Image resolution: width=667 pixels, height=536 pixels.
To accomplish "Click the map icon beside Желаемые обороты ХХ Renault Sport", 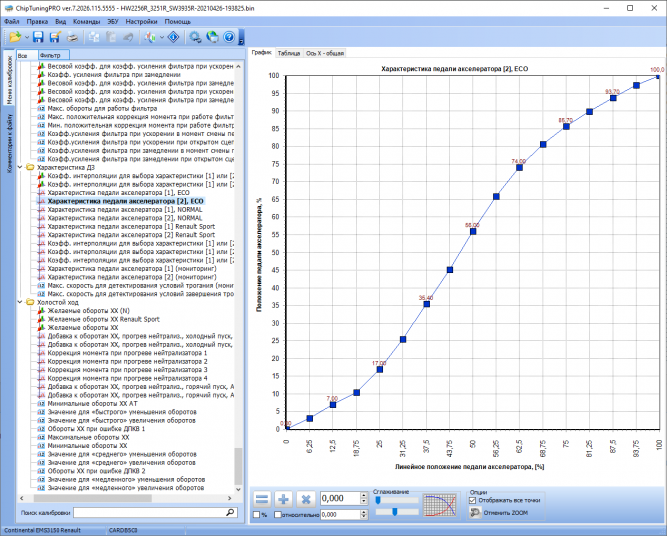I will pyautogui.click(x=41, y=319).
